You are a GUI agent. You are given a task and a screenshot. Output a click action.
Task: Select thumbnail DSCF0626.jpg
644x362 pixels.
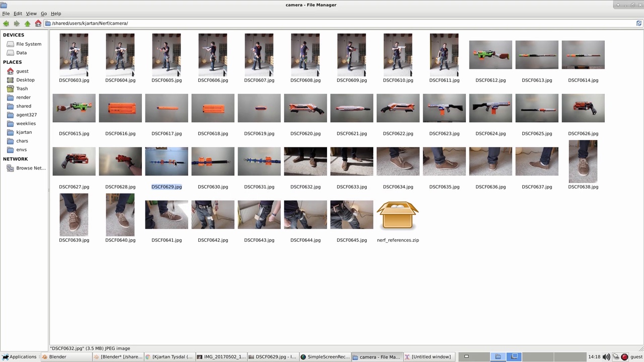pos(583,108)
